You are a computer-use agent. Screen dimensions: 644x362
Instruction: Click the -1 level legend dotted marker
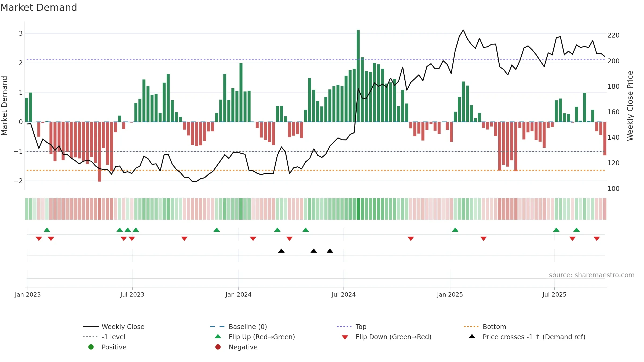(91, 337)
